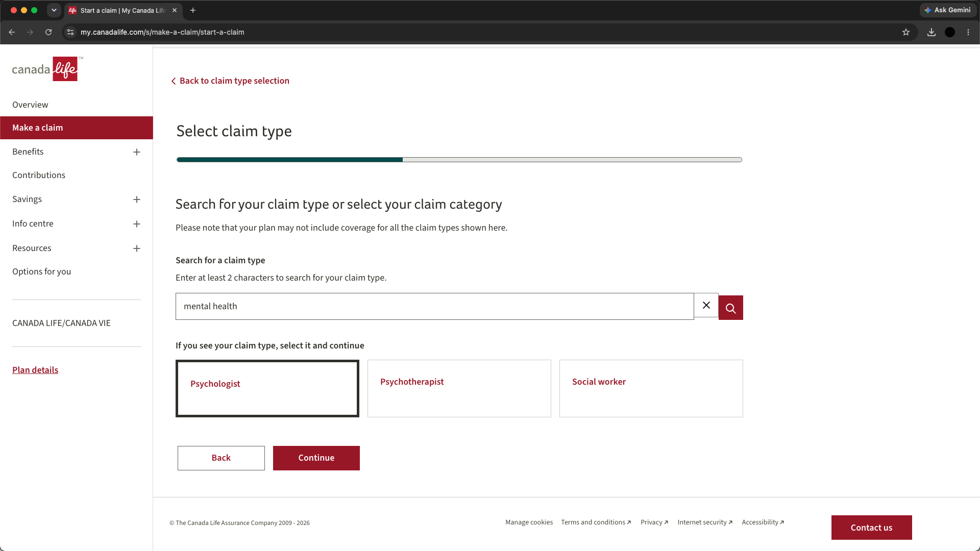The image size is (980, 551).
Task: Click the Continue button
Action: (x=316, y=458)
